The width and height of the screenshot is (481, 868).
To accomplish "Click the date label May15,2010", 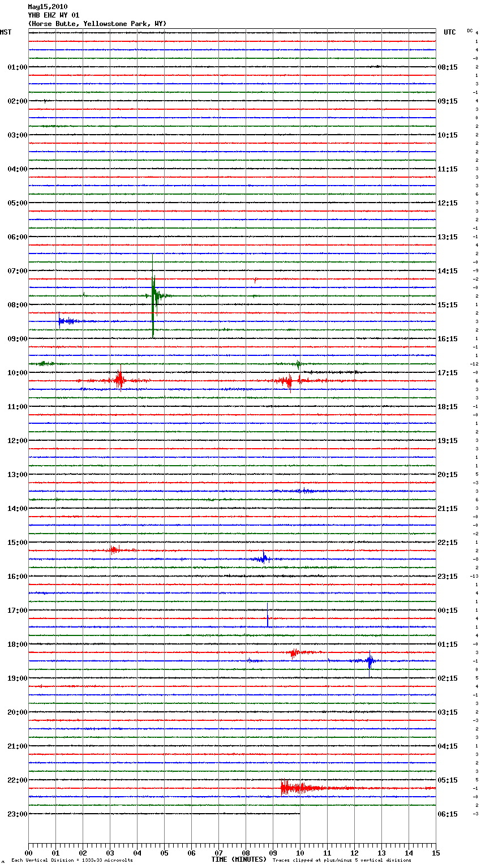I will pos(48,7).
